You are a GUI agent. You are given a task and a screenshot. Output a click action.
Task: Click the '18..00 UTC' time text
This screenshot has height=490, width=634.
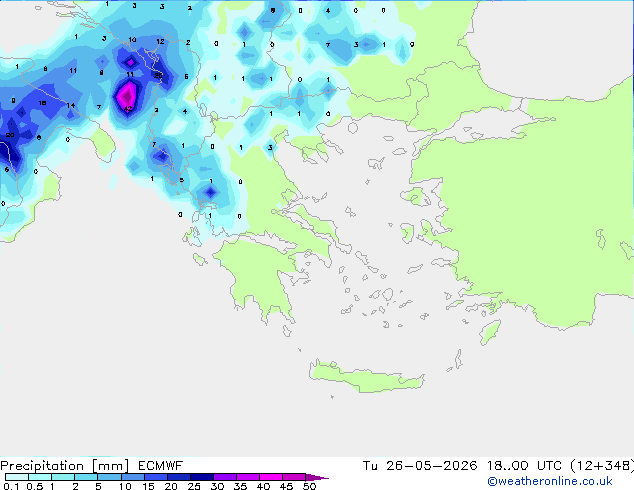point(524,466)
